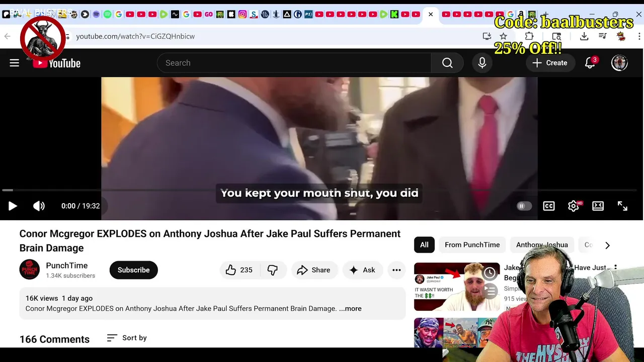Switch to the green Kick tab
The height and width of the screenshot is (362, 644).
point(394,15)
